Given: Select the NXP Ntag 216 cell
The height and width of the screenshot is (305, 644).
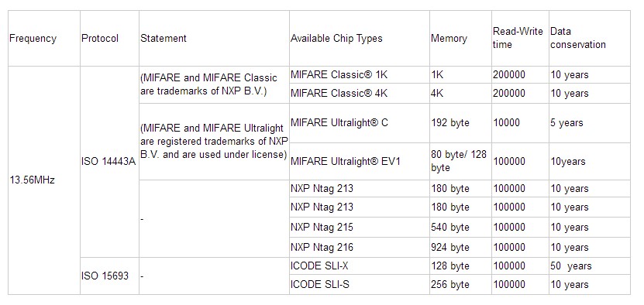Looking at the screenshot, I should (360, 247).
